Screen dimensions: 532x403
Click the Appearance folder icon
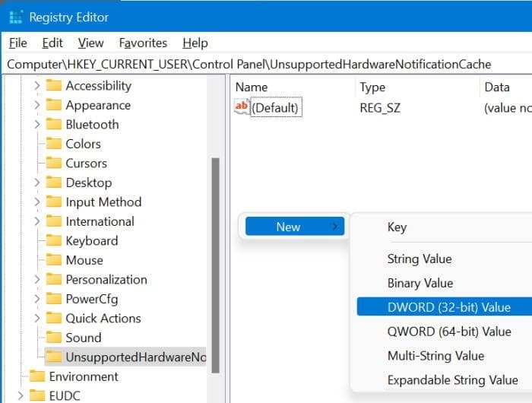(54, 105)
